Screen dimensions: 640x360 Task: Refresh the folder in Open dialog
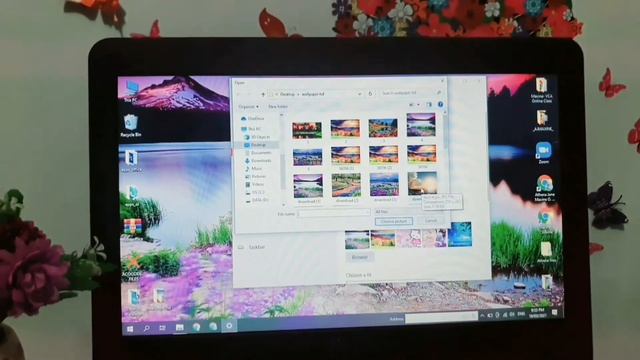[370, 94]
